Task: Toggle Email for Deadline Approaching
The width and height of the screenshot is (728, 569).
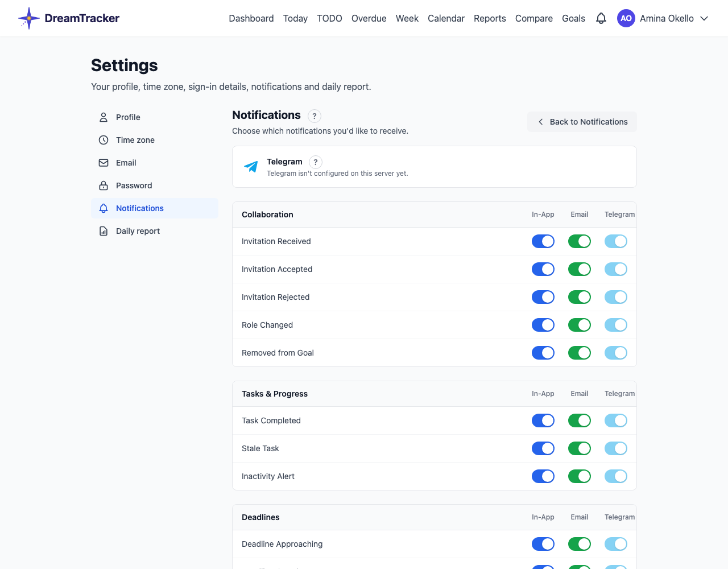Action: click(580, 544)
